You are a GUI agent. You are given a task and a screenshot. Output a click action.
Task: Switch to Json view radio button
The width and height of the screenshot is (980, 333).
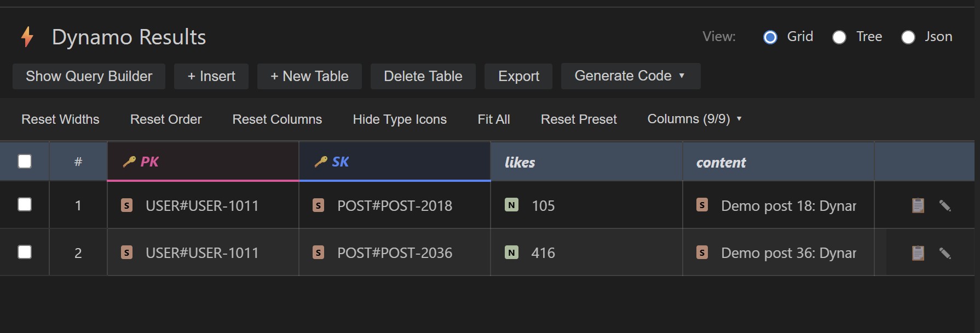point(908,37)
